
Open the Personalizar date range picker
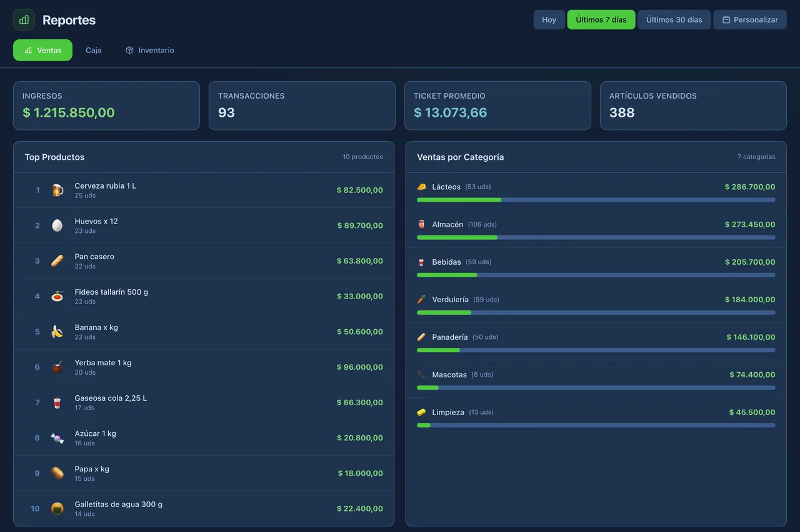click(750, 19)
